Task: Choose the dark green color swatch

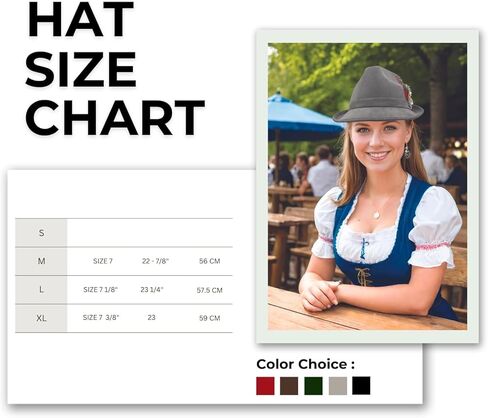Action: pos(313,386)
